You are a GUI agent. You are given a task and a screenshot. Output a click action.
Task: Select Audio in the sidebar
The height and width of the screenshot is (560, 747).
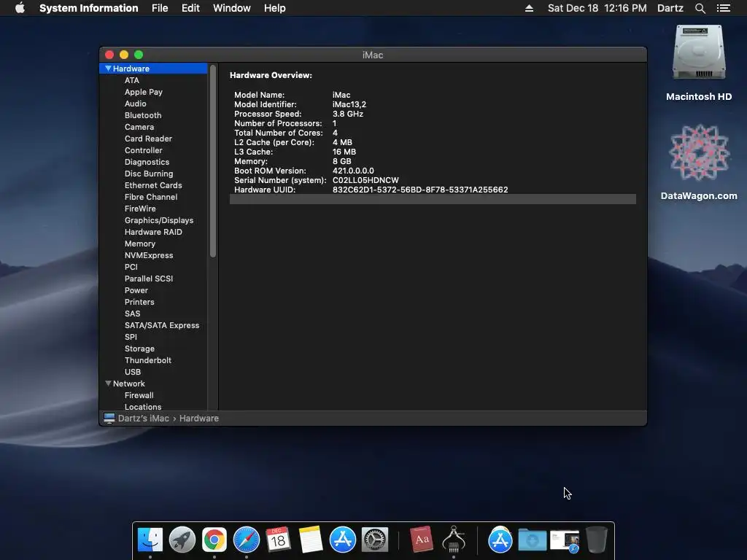(x=135, y=104)
